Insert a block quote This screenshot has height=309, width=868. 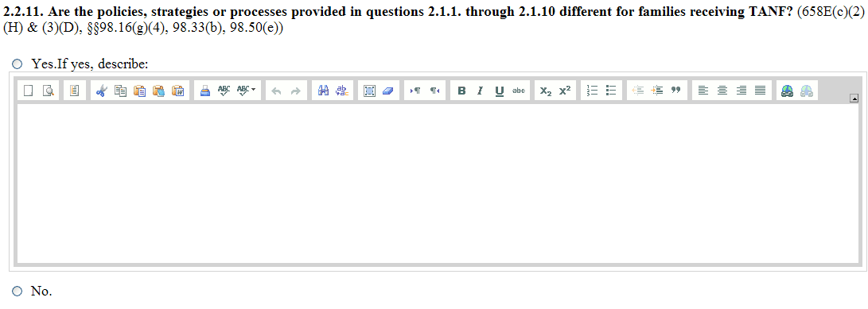pyautogui.click(x=676, y=91)
